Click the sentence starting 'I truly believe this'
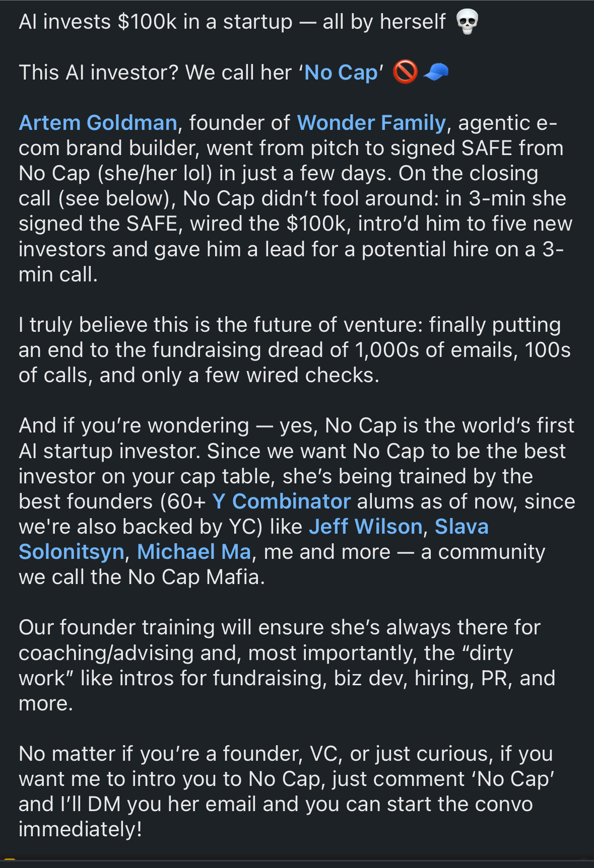Image resolution: width=594 pixels, height=868 pixels. pyautogui.click(x=295, y=350)
